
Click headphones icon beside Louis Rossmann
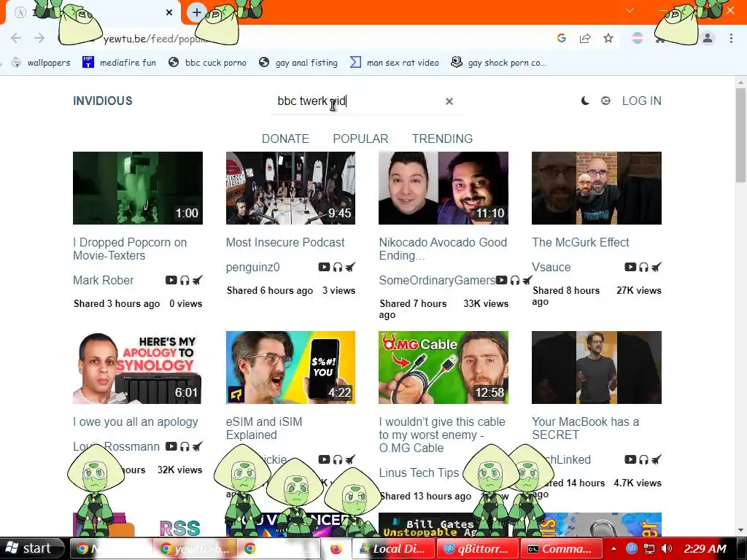[x=185, y=446]
